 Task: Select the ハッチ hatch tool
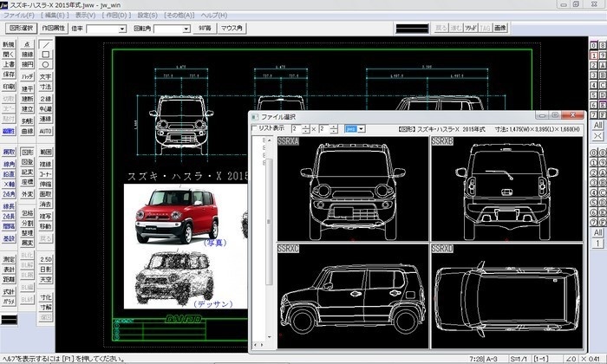[27, 76]
